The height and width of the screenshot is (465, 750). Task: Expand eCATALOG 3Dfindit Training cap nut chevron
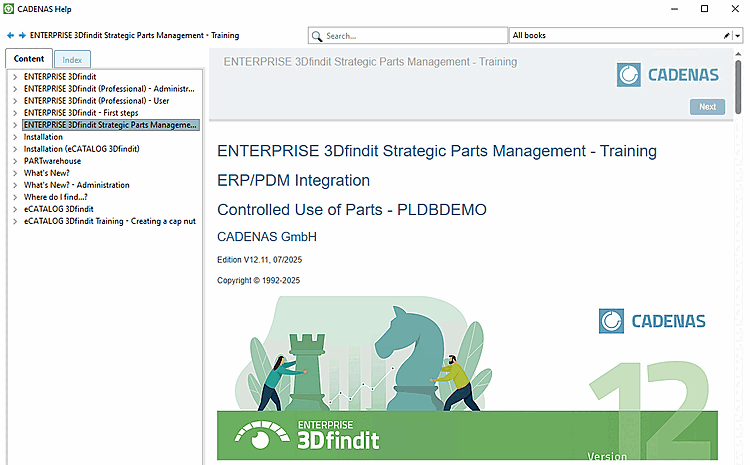pos(15,221)
